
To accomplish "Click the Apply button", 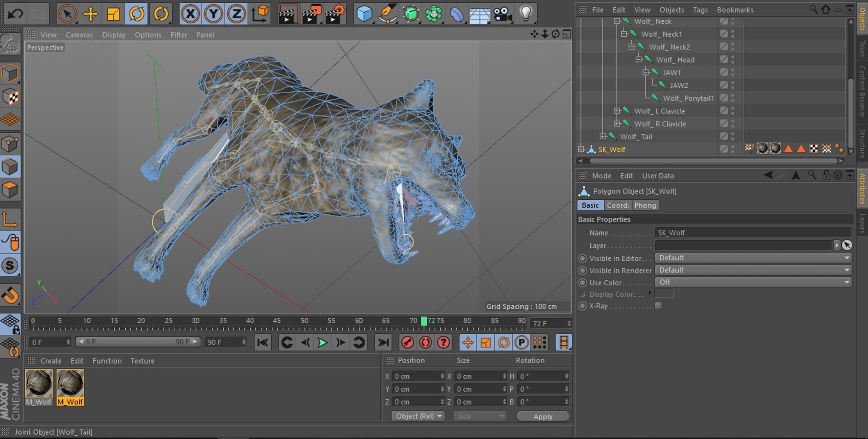I will pos(543,416).
